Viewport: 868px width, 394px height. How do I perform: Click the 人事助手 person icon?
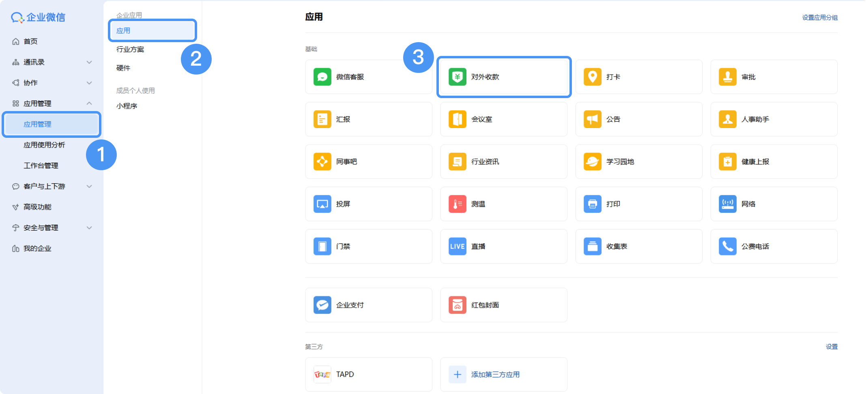727,119
